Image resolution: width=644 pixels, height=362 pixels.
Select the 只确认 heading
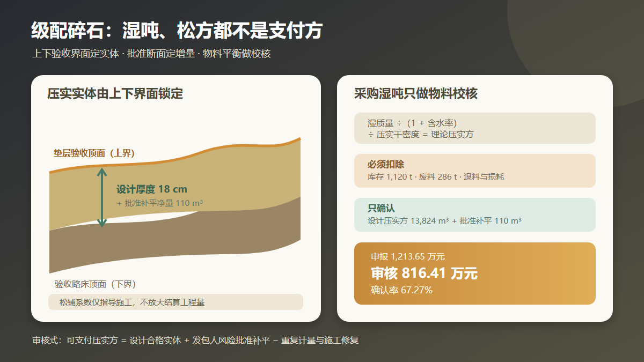pyautogui.click(x=381, y=209)
